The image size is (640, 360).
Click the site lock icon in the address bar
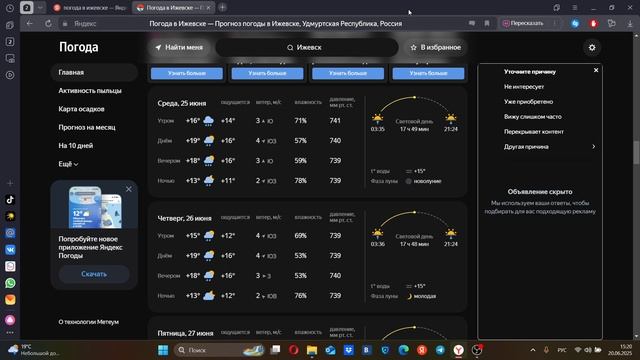tap(65, 24)
